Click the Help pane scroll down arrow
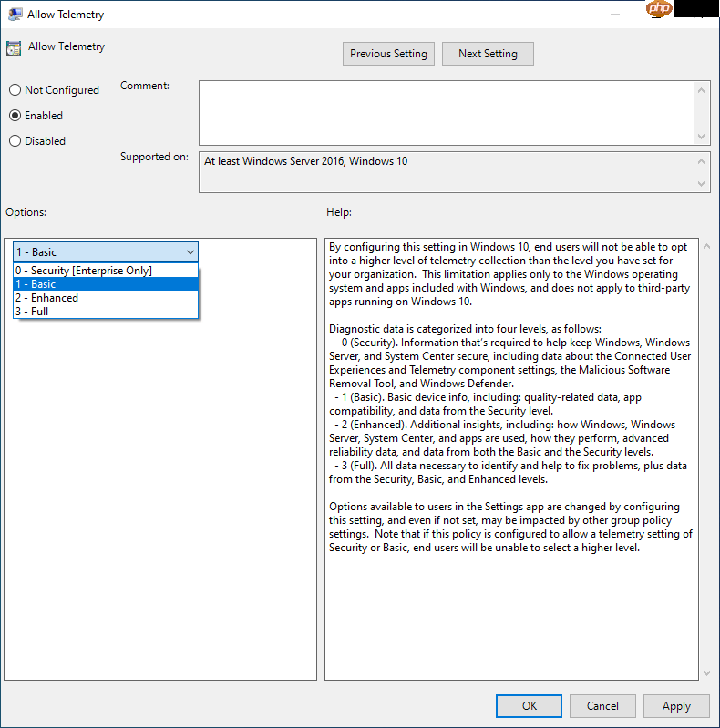Screen dimensions: 720x728 (x=707, y=673)
